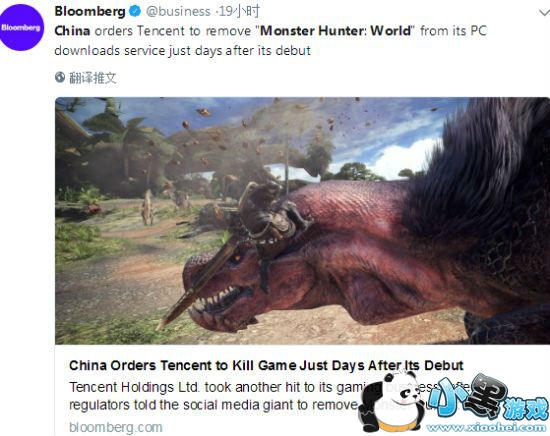
Task: Open headline China Orders Tencent to Kill Game
Action: (x=266, y=365)
